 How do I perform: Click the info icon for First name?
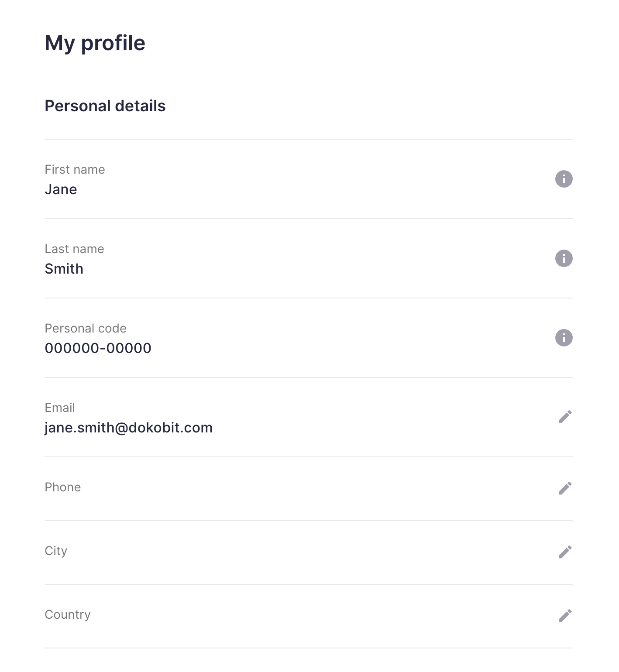pyautogui.click(x=564, y=179)
